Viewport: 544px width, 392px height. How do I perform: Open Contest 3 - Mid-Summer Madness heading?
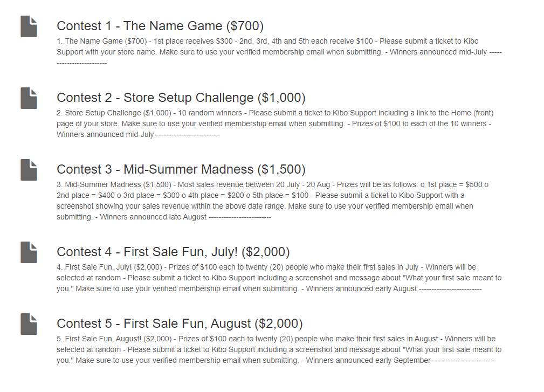point(181,170)
